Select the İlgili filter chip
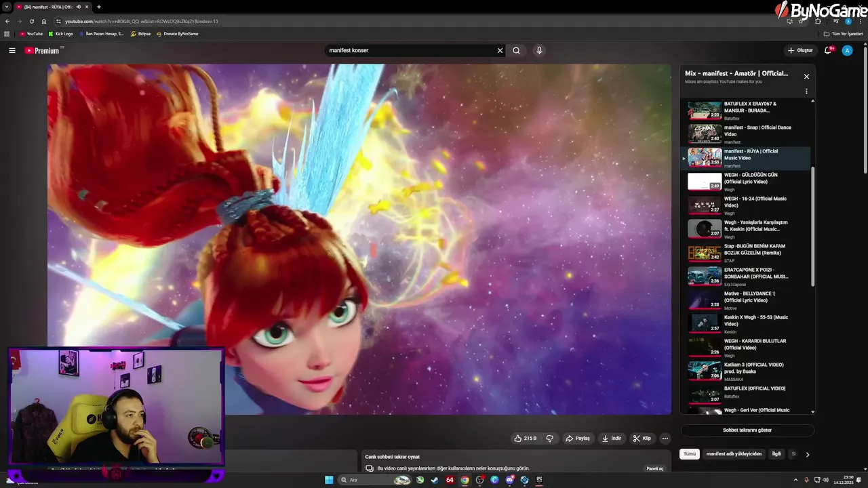The height and width of the screenshot is (488, 868). (x=776, y=454)
